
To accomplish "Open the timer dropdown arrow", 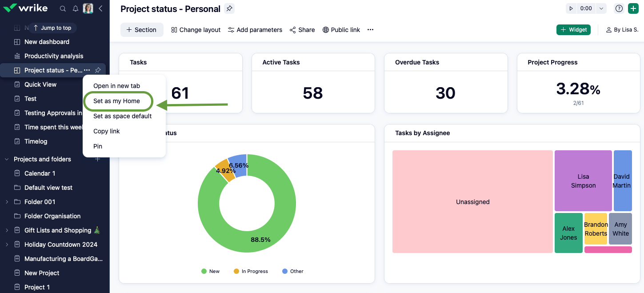I will tap(601, 8).
